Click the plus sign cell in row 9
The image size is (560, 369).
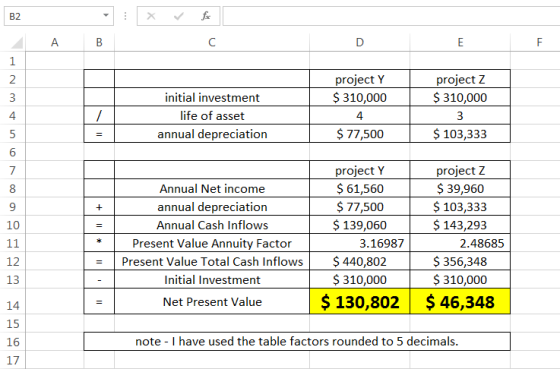click(99, 207)
